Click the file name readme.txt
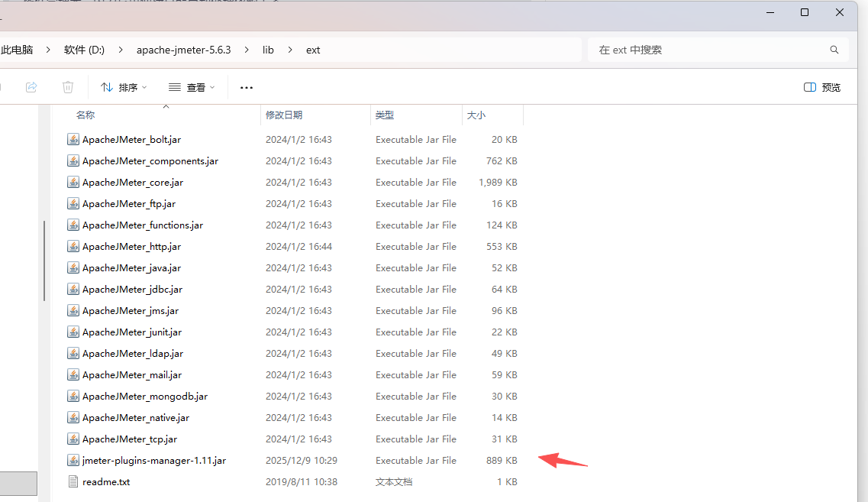868x502 pixels. pyautogui.click(x=106, y=482)
